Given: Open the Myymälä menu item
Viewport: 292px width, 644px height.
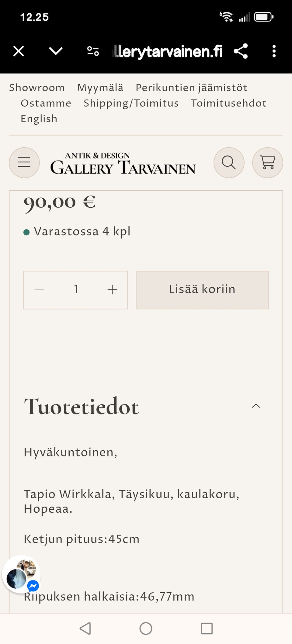Looking at the screenshot, I should (100, 87).
